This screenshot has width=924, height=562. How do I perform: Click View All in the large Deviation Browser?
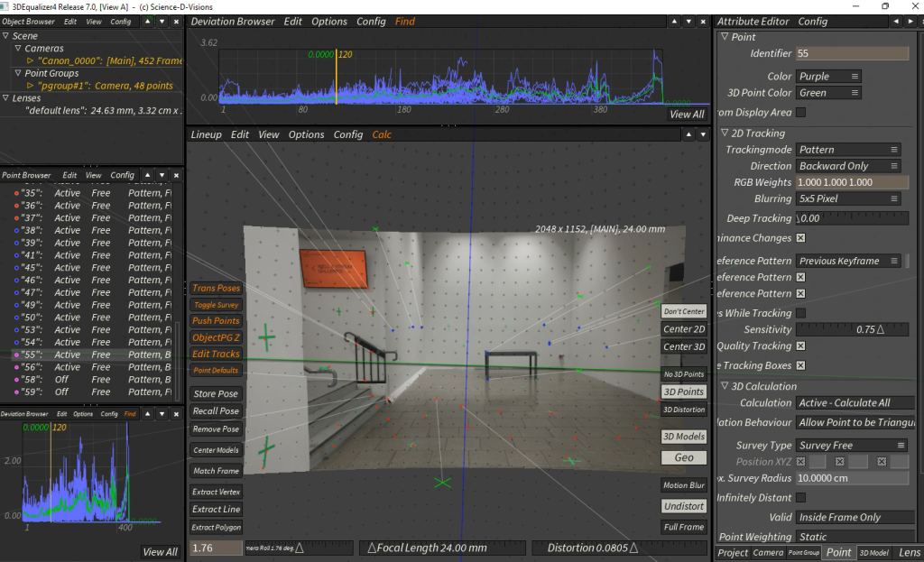point(687,115)
